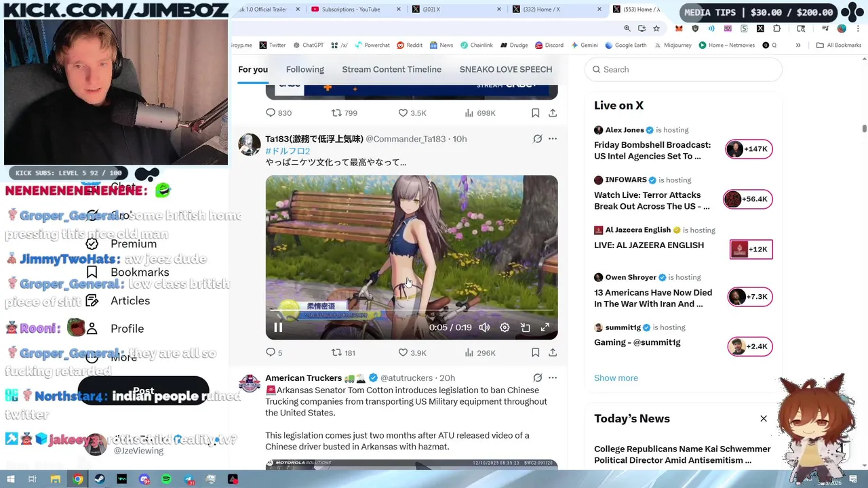Bookmark the post with 698K views
The height and width of the screenshot is (488, 868).
click(535, 113)
